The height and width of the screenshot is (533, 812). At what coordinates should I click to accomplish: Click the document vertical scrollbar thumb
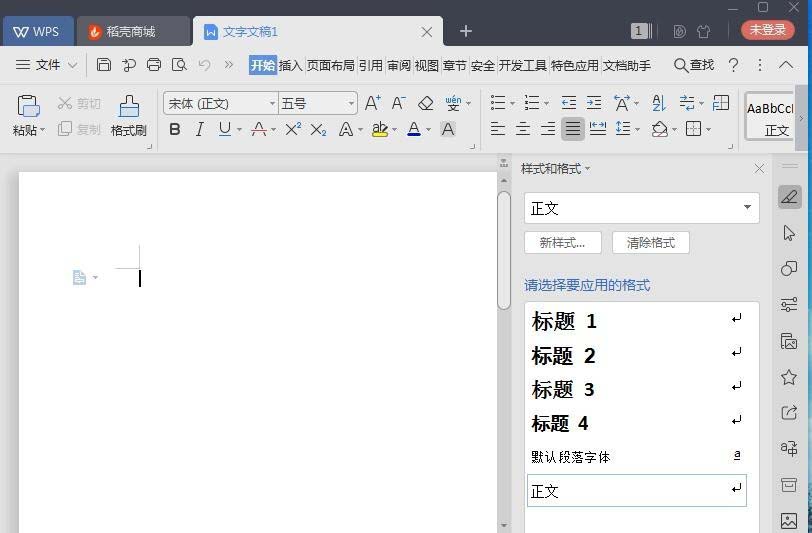[503, 251]
